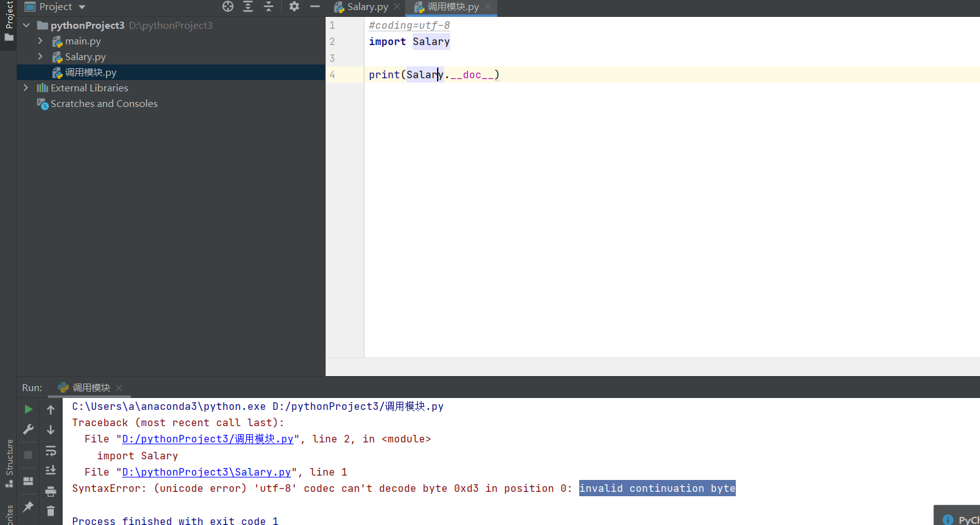Viewport: 980px width, 525px height.
Task: Click the up stack trace arrow
Action: pyautogui.click(x=51, y=410)
